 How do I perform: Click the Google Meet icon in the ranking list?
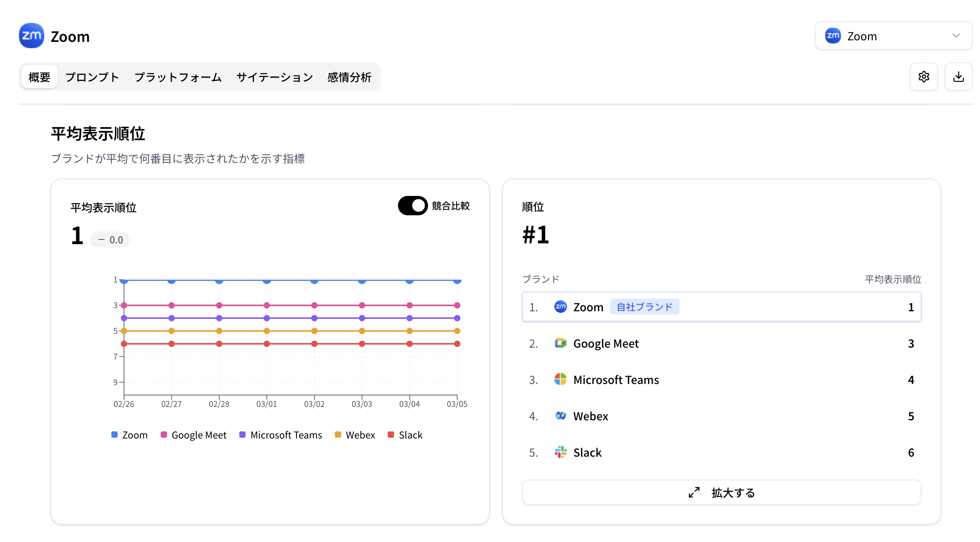(x=560, y=343)
